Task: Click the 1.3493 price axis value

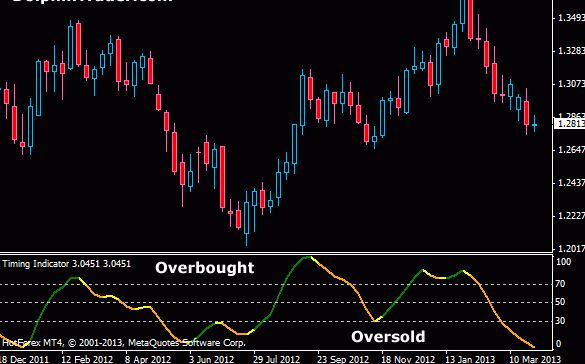Action: tap(571, 18)
